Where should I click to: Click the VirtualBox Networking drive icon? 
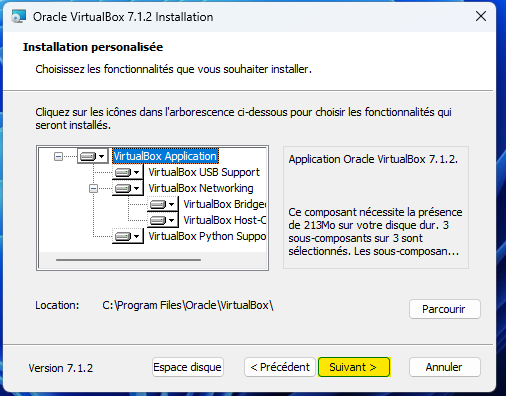pos(123,188)
